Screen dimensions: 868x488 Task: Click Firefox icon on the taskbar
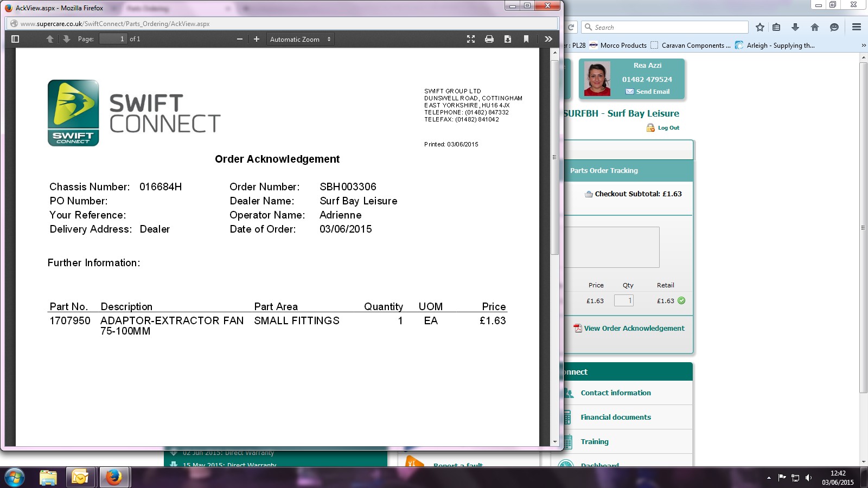(x=113, y=478)
